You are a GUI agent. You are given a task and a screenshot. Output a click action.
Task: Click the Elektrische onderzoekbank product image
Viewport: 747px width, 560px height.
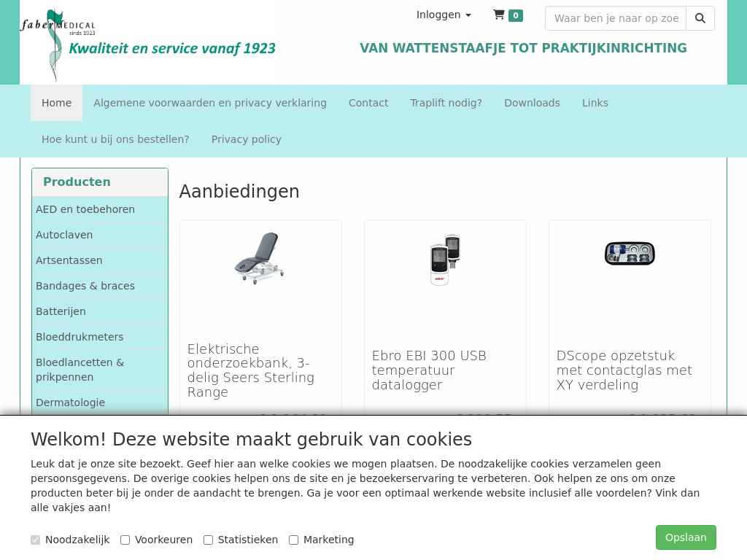[260, 259]
